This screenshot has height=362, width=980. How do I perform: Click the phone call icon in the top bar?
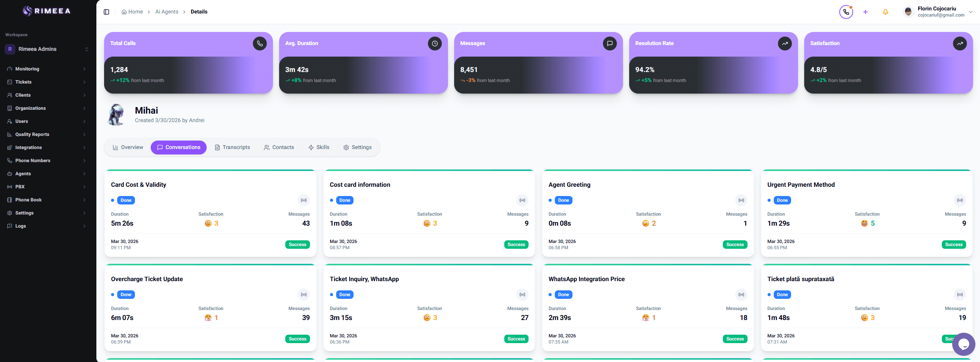click(x=846, y=12)
